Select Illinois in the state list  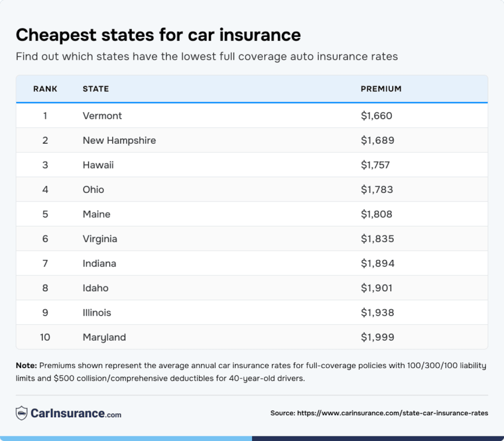pos(97,313)
